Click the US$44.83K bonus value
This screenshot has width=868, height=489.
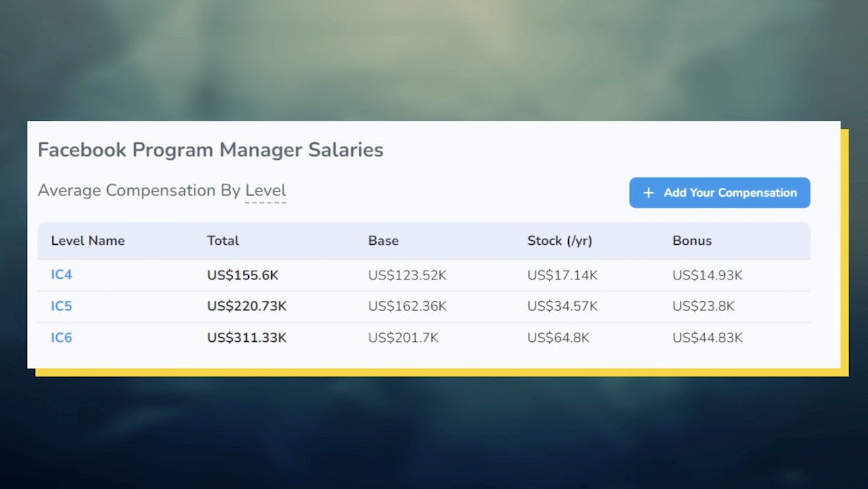click(x=708, y=338)
